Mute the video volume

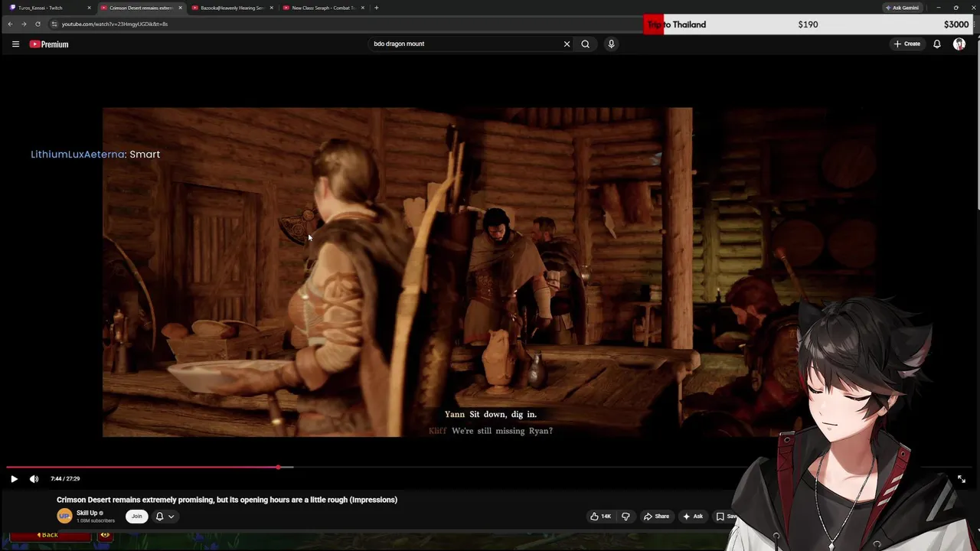pyautogui.click(x=34, y=479)
